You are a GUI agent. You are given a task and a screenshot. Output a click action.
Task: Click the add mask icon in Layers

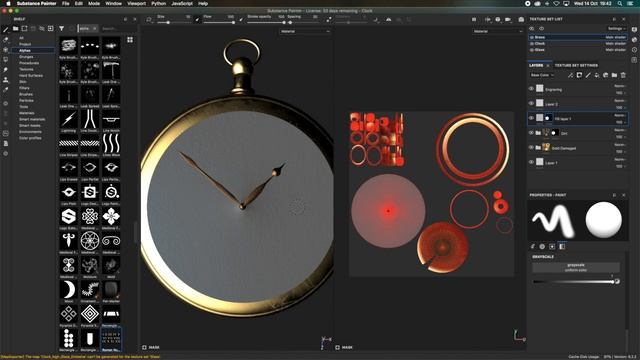pyautogui.click(x=579, y=75)
